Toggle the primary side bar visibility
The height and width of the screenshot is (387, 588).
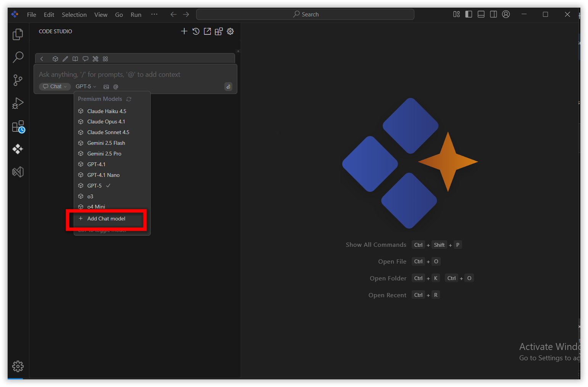(469, 15)
